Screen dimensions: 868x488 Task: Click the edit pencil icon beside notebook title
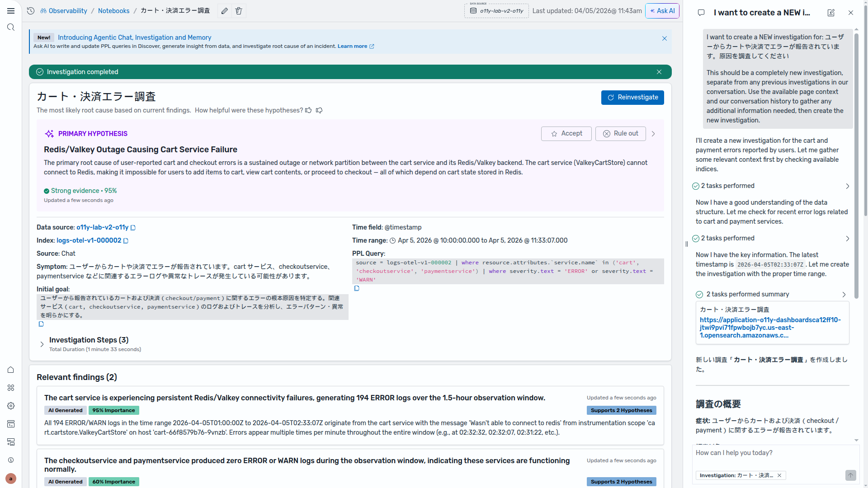(225, 11)
